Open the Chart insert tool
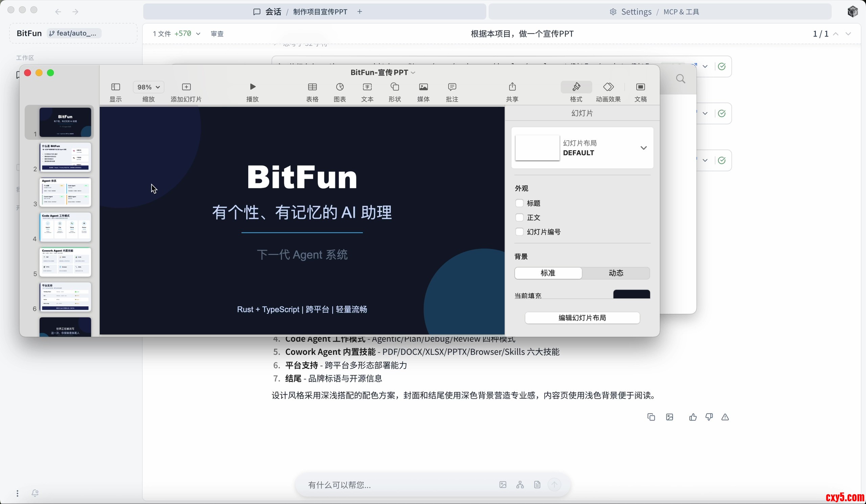866x504 pixels. (340, 87)
